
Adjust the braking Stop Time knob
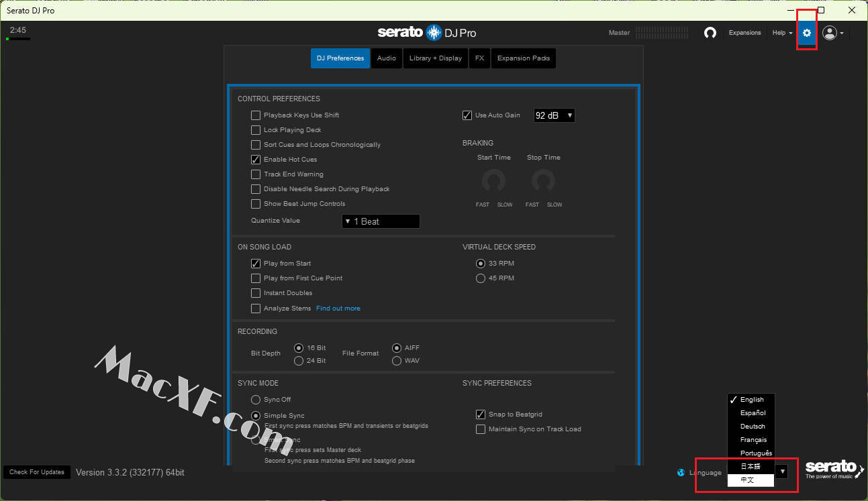coord(543,180)
